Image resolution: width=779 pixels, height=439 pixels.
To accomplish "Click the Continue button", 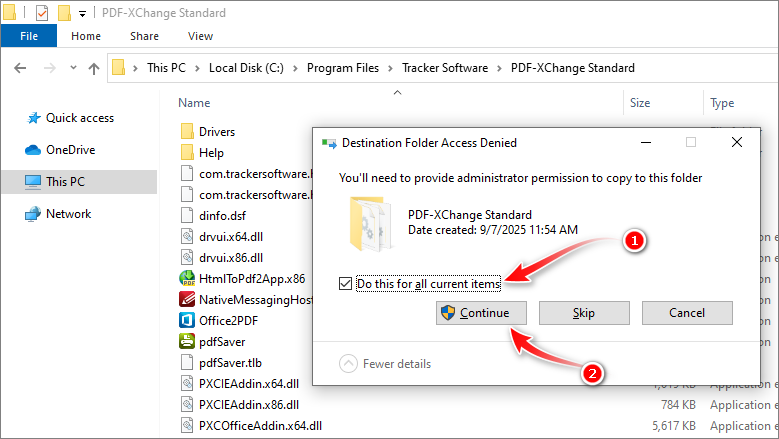I will point(481,313).
